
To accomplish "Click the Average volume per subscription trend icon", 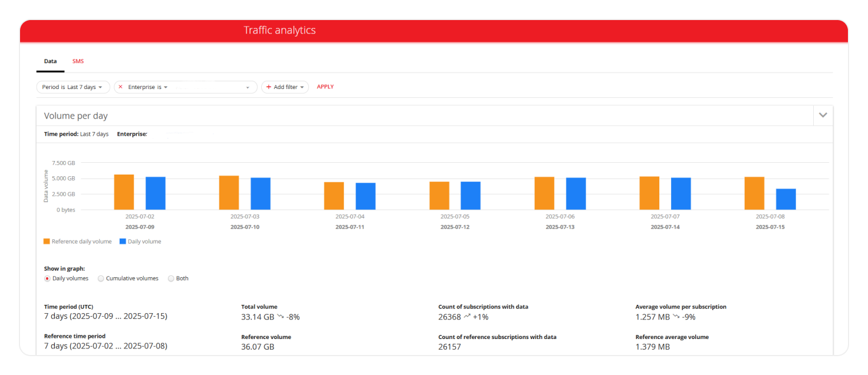I will 676,317.
